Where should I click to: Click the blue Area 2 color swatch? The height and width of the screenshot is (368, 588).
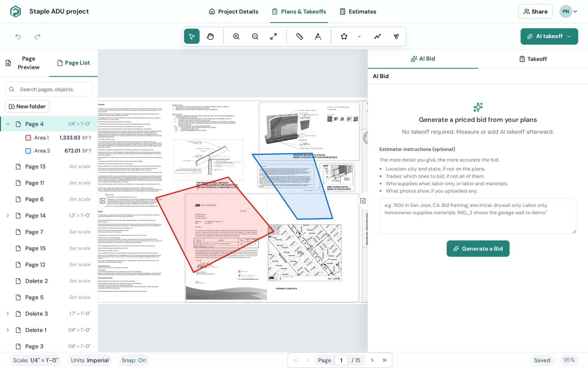pos(28,151)
